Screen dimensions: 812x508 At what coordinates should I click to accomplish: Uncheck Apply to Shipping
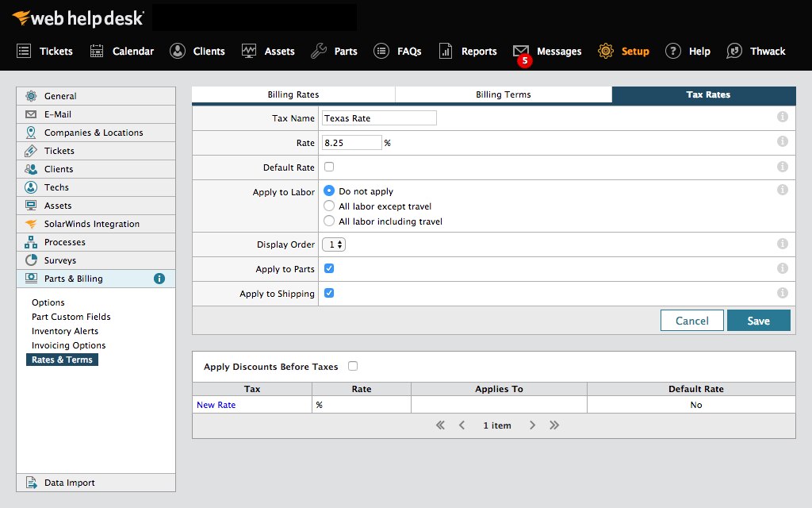click(329, 294)
